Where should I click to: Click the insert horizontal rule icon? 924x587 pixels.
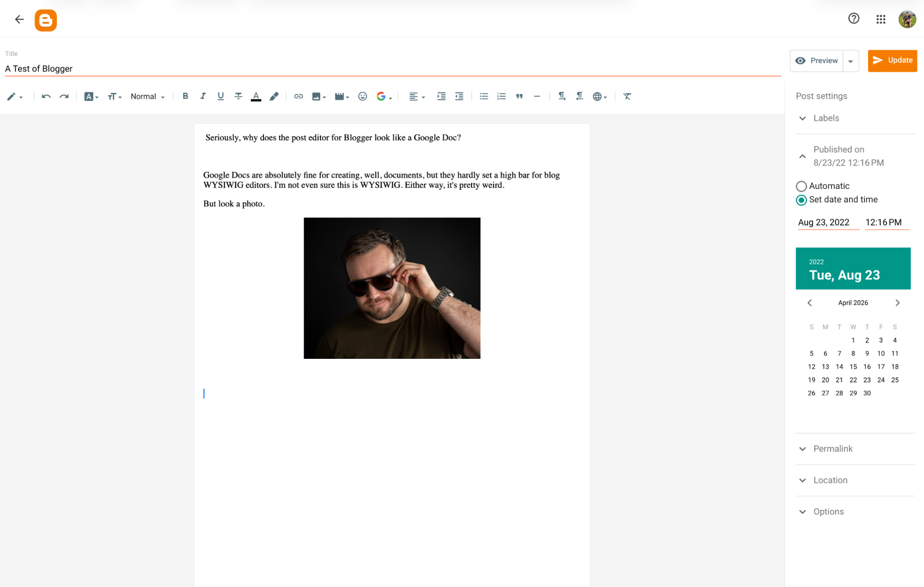coord(537,96)
